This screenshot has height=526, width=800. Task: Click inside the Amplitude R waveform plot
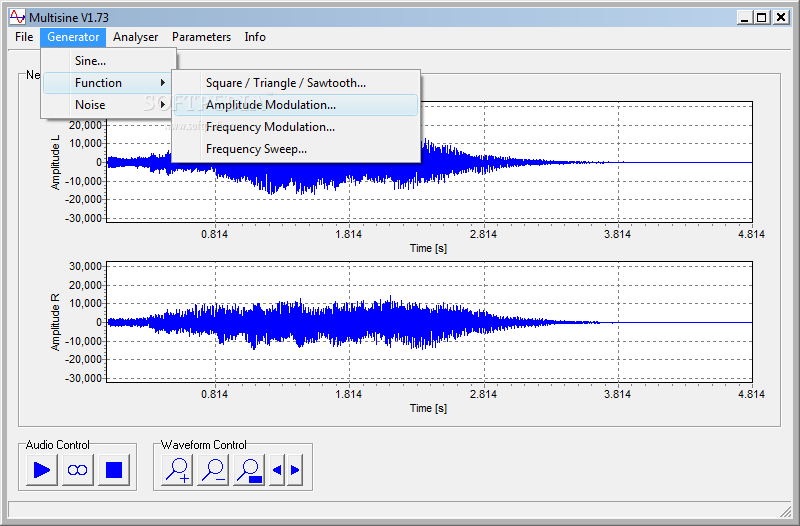tap(429, 322)
